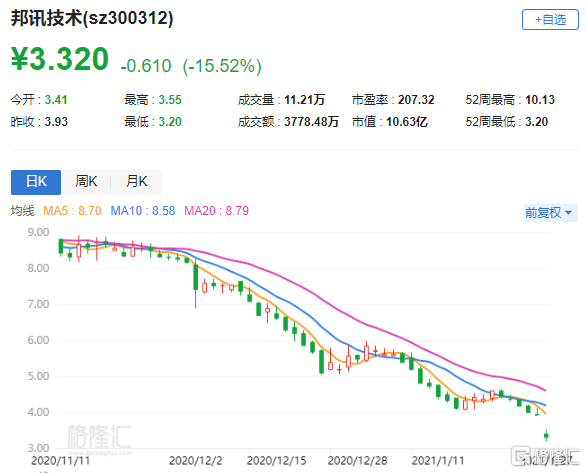Click the 9.00 price axis label
The image size is (586, 473).
(38, 232)
